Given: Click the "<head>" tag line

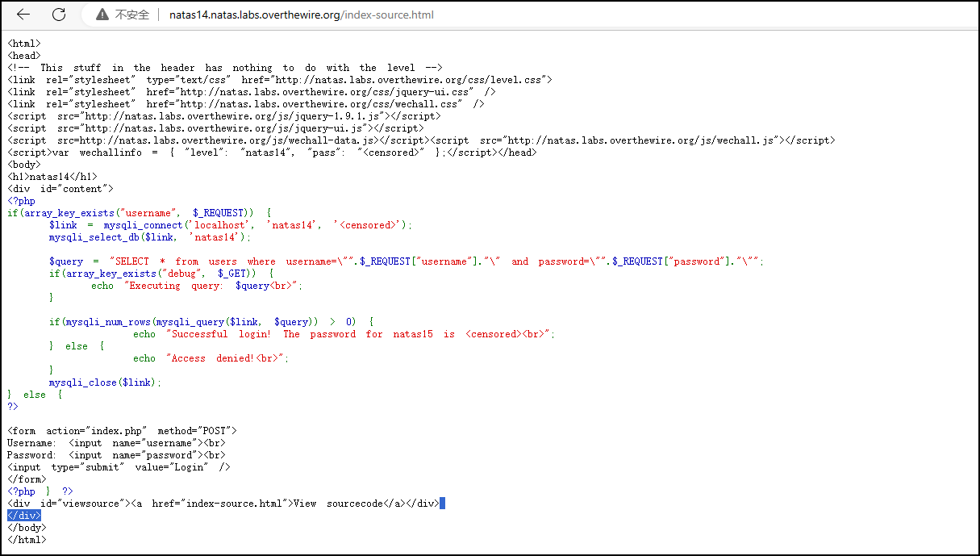Looking at the screenshot, I should (x=23, y=56).
